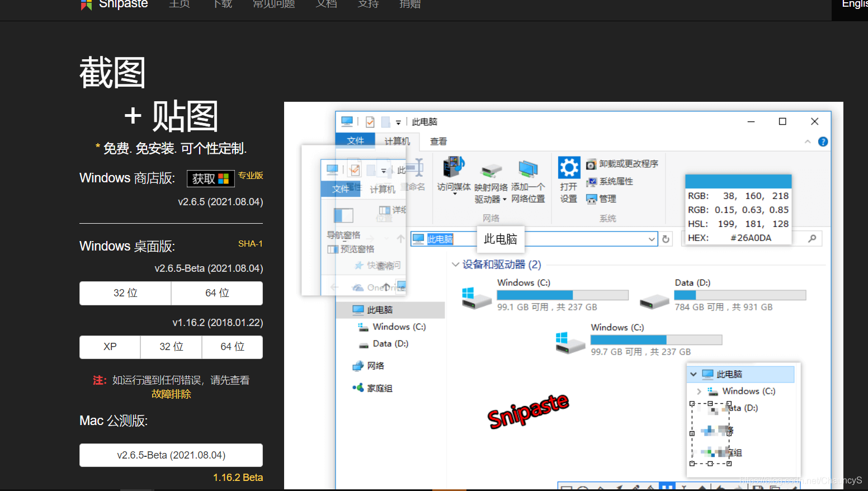The height and width of the screenshot is (491, 868).
Task: Collapse the Explorer ribbon with the caret
Action: [808, 141]
